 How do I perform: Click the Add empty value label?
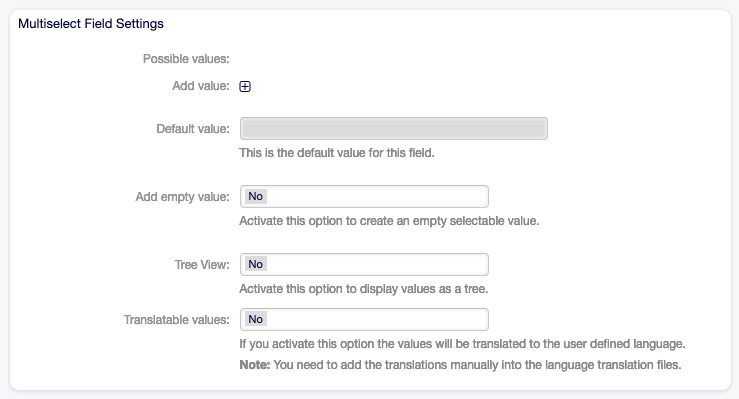coord(182,196)
